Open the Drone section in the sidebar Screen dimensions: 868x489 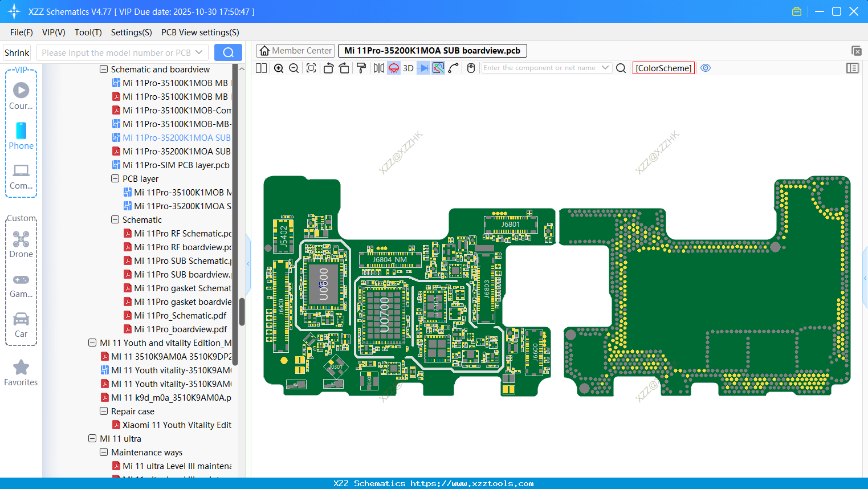tap(21, 244)
